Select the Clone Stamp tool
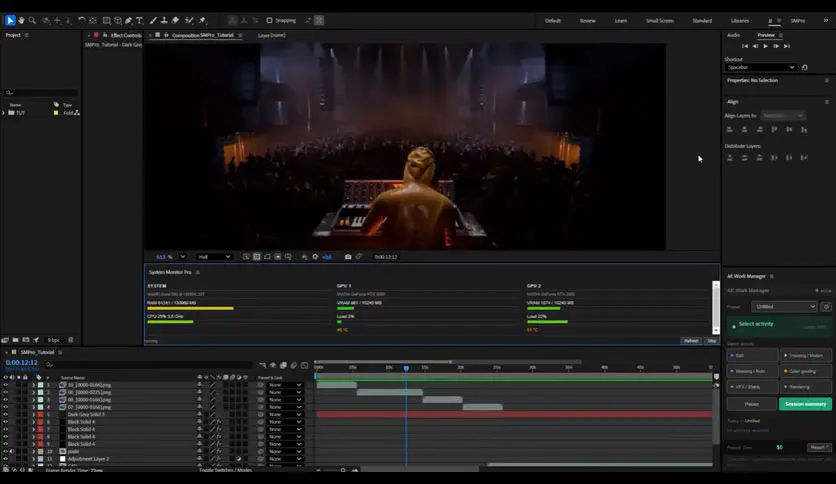This screenshot has width=836, height=484. [164, 20]
